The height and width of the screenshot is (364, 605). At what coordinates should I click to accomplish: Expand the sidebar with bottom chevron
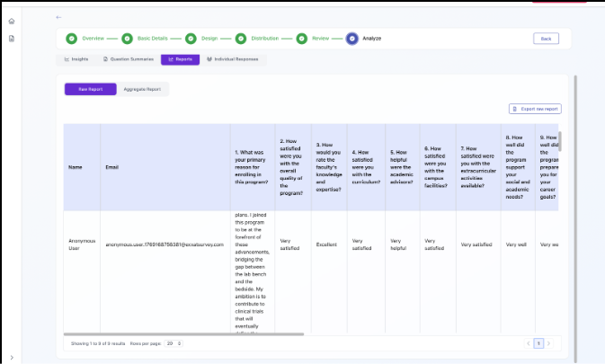12,358
